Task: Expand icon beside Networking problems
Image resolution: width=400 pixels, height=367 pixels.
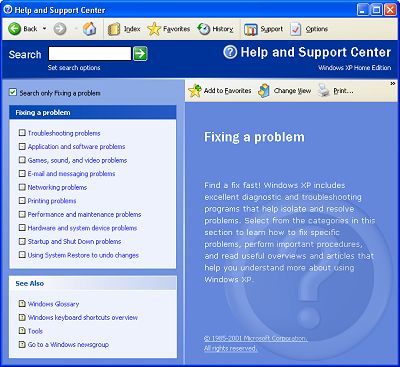Action: coord(22,187)
